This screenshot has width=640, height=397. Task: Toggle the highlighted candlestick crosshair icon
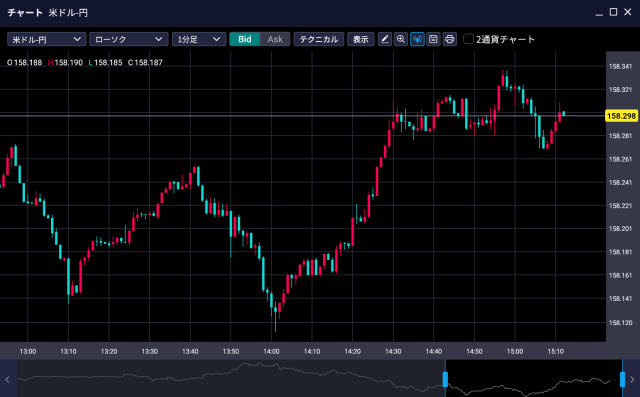[417, 39]
